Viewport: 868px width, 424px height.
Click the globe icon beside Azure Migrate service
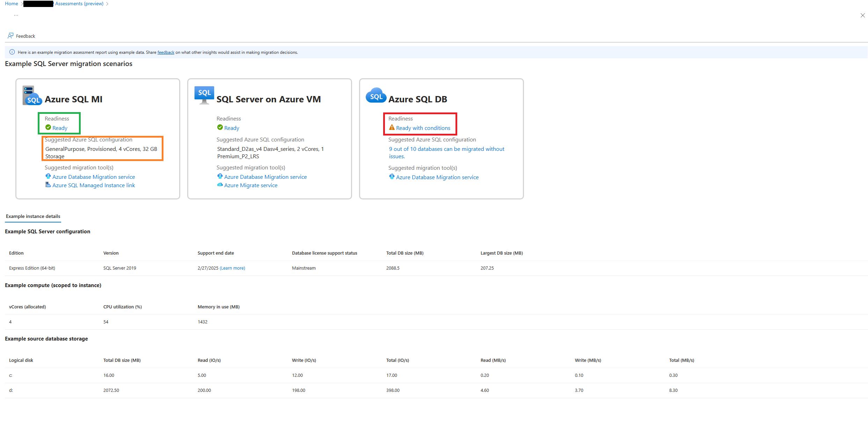tap(220, 185)
